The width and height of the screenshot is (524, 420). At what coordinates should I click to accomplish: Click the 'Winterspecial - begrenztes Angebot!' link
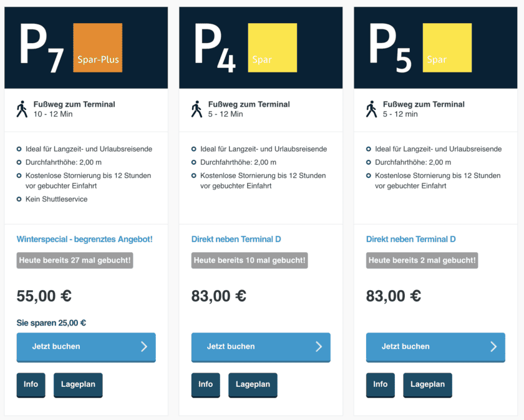click(86, 239)
